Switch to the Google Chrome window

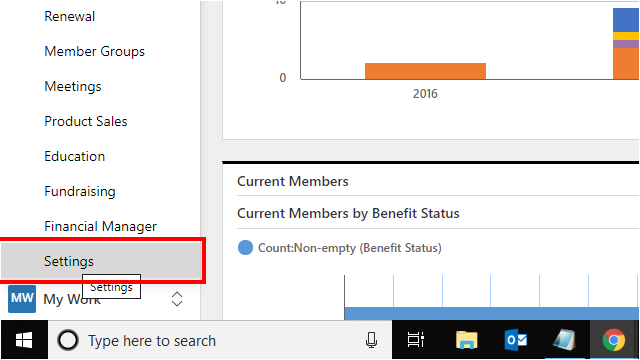[x=614, y=340]
